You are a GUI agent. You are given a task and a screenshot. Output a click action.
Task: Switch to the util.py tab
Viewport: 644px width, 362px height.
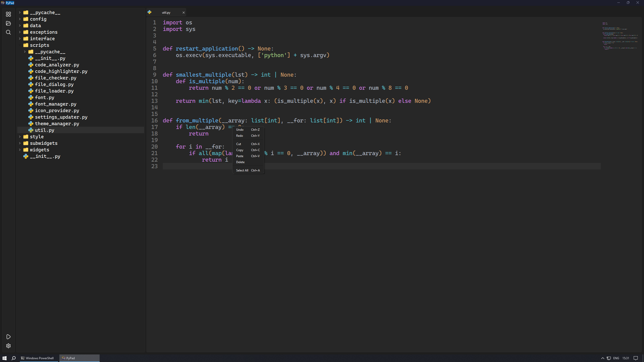point(166,12)
